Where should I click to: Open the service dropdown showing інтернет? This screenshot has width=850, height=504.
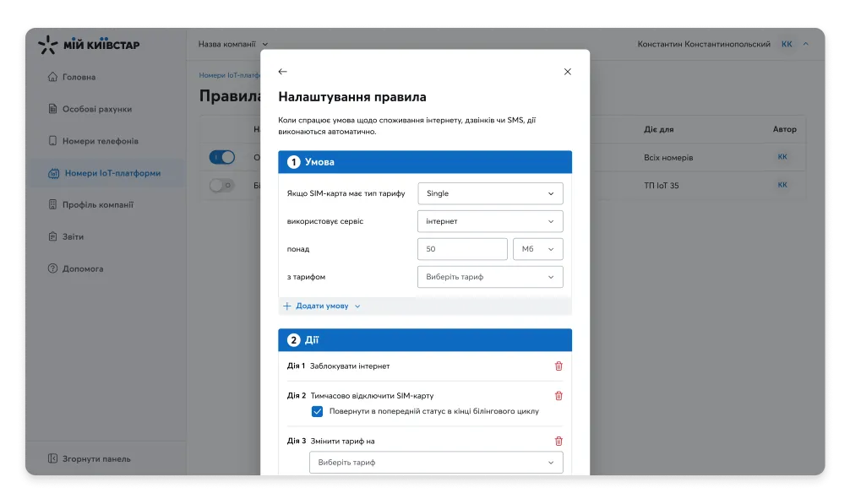(490, 221)
